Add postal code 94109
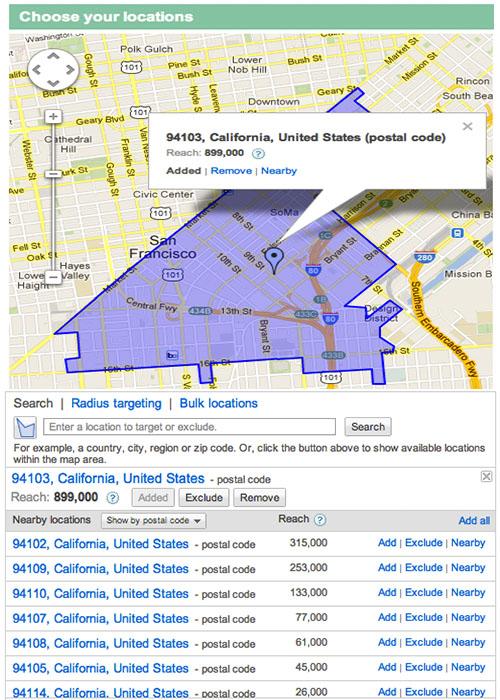This screenshot has height=700, width=500. pyautogui.click(x=387, y=568)
